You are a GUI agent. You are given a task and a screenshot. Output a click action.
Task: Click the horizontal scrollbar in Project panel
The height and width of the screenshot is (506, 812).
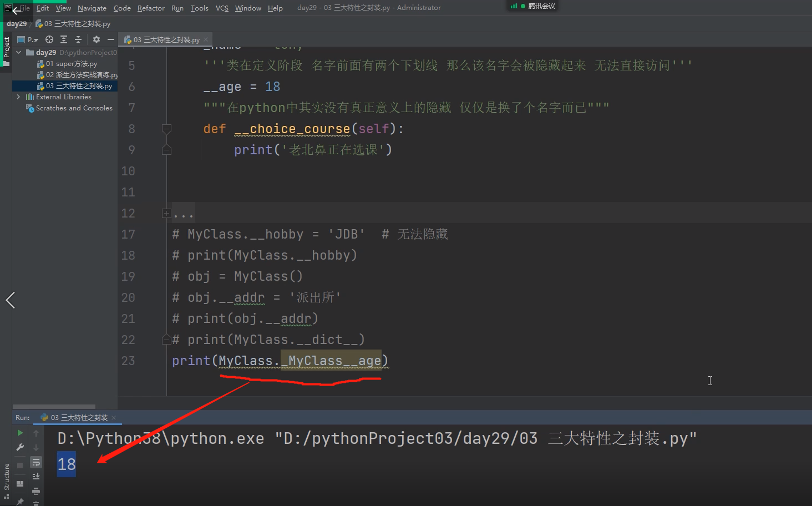point(54,407)
